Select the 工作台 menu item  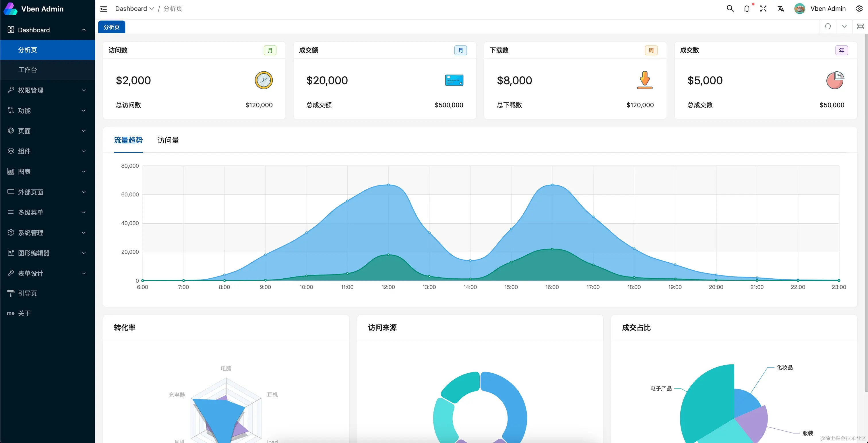click(x=28, y=70)
